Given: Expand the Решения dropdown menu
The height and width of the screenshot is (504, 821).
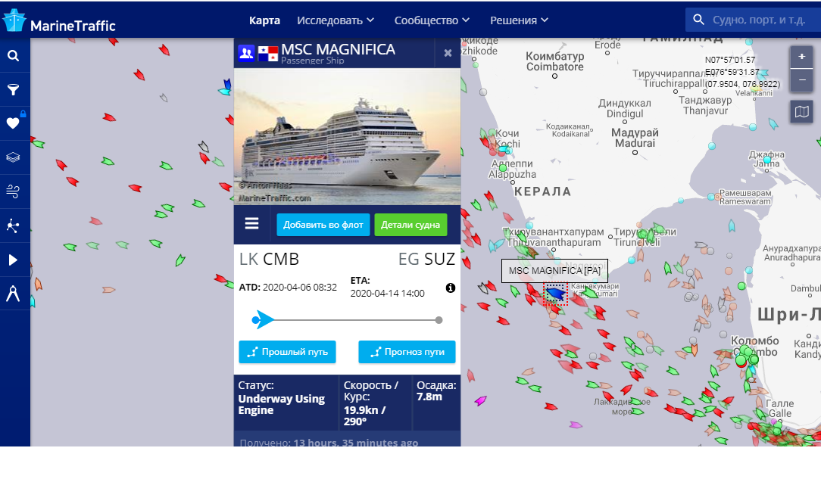Looking at the screenshot, I should point(519,20).
